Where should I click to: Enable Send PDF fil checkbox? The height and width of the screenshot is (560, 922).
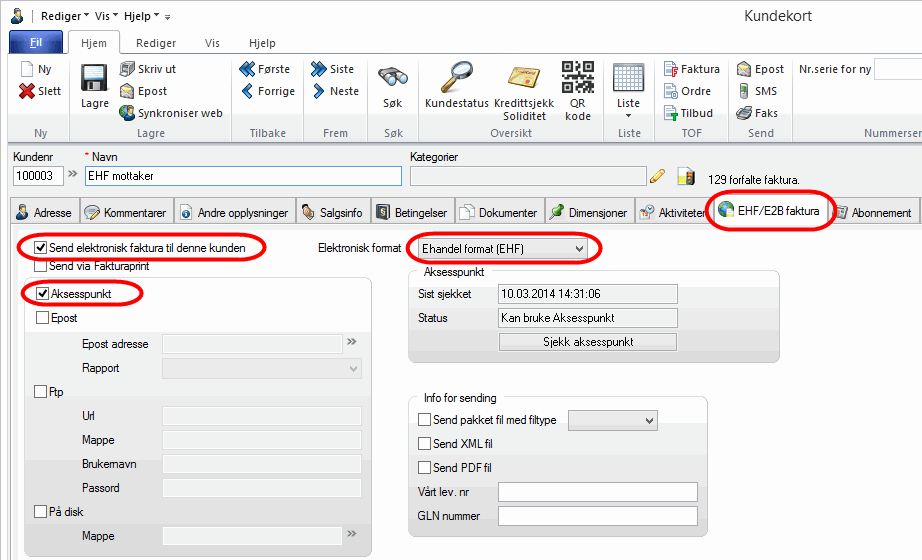click(x=425, y=468)
